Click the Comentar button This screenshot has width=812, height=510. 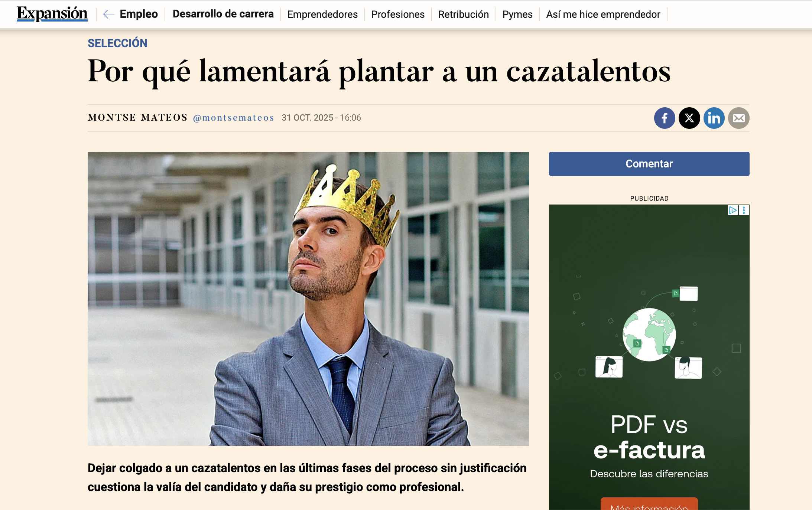649,164
